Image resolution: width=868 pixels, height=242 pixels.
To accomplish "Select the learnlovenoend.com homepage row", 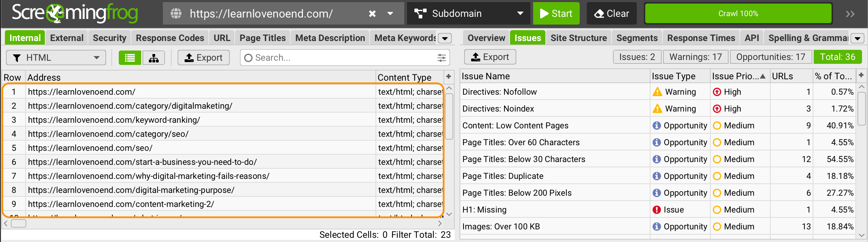I will pyautogui.click(x=223, y=92).
